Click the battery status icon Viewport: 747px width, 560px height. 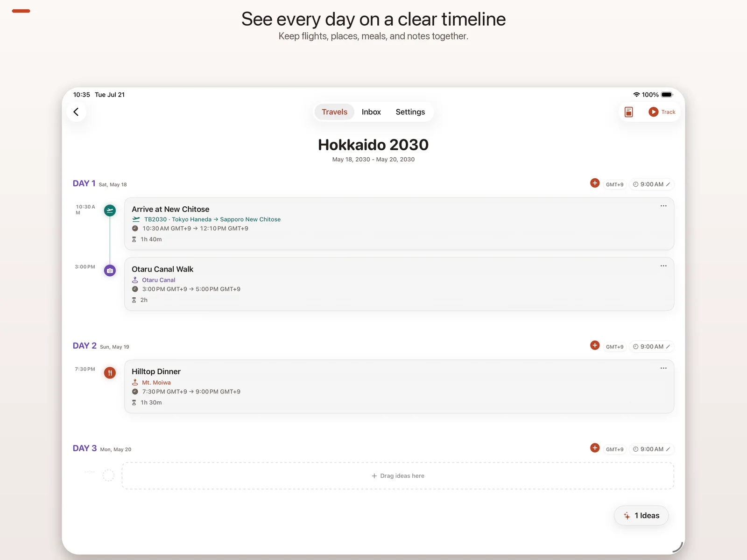667,95
